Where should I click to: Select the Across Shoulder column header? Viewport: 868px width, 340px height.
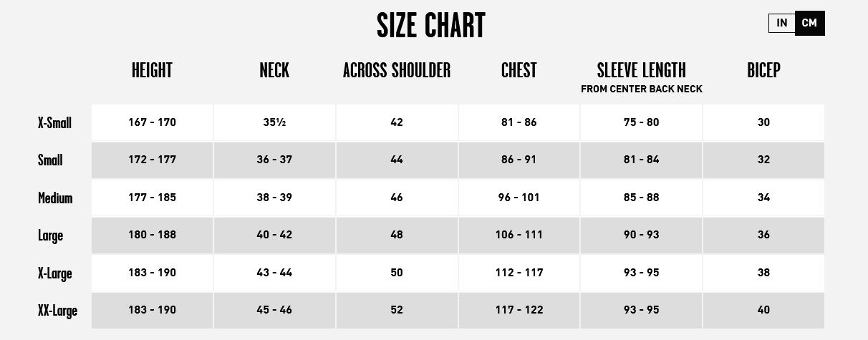click(397, 70)
